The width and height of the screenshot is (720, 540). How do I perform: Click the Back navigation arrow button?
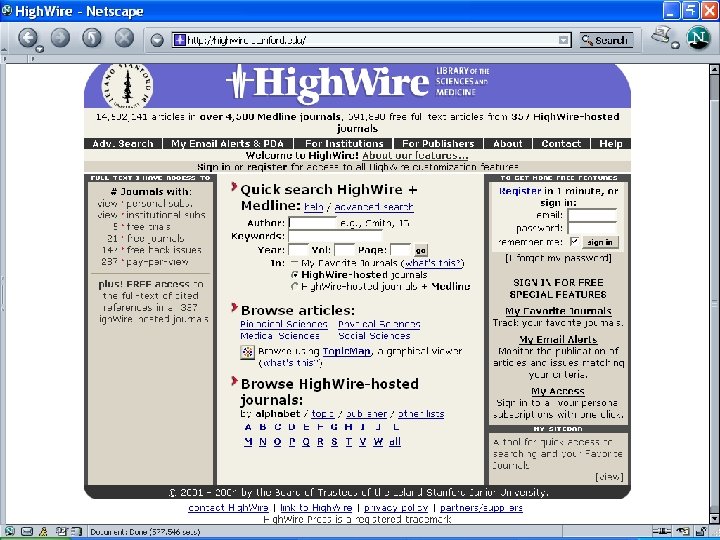click(28, 38)
